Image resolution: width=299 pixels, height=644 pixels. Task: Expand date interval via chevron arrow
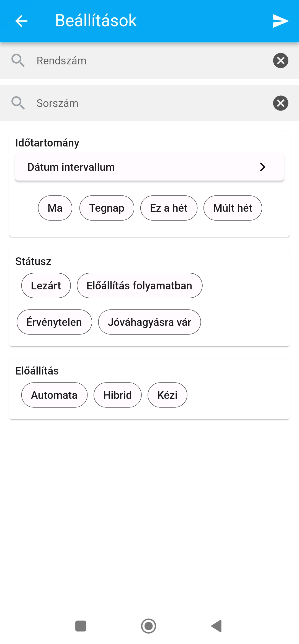point(262,167)
